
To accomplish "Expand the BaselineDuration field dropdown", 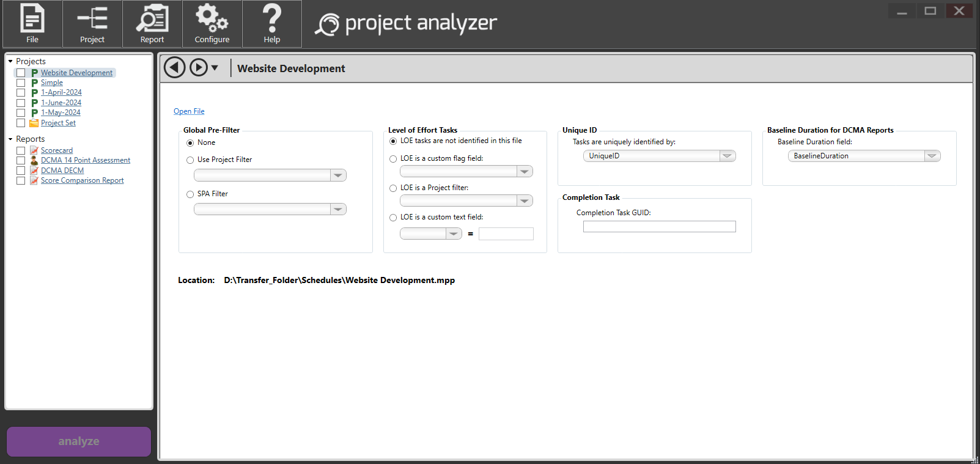I will (x=932, y=156).
